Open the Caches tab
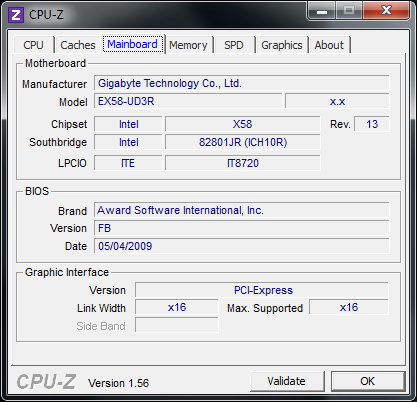 78,45
